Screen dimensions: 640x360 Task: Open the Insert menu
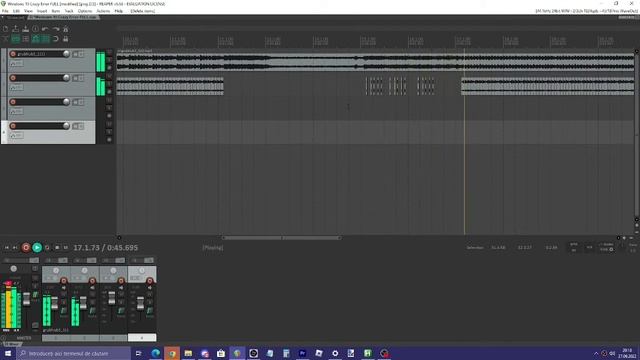[42, 11]
